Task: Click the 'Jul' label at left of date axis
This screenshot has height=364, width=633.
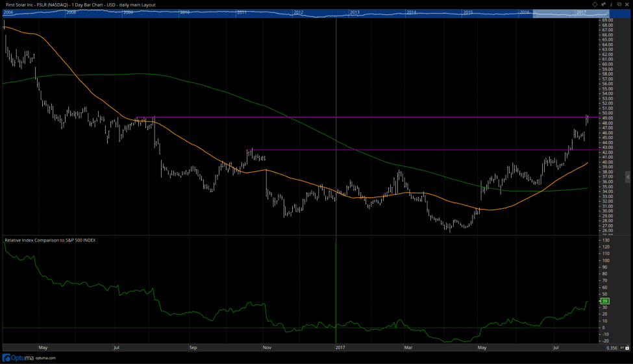Action: click(x=116, y=348)
